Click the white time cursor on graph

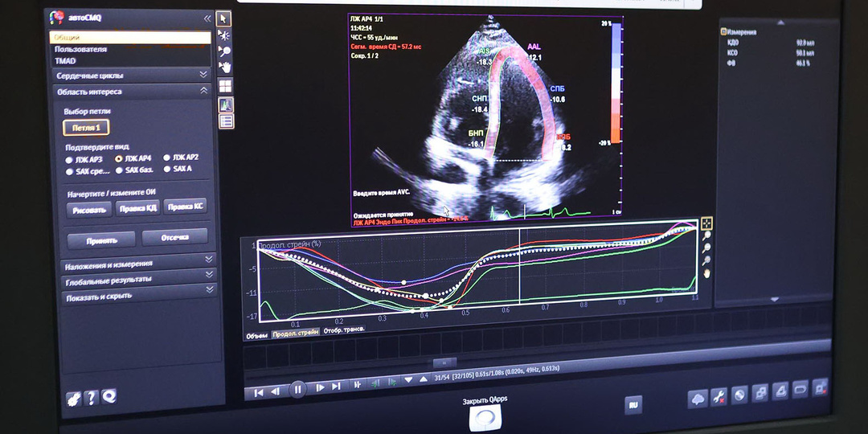[x=519, y=266]
